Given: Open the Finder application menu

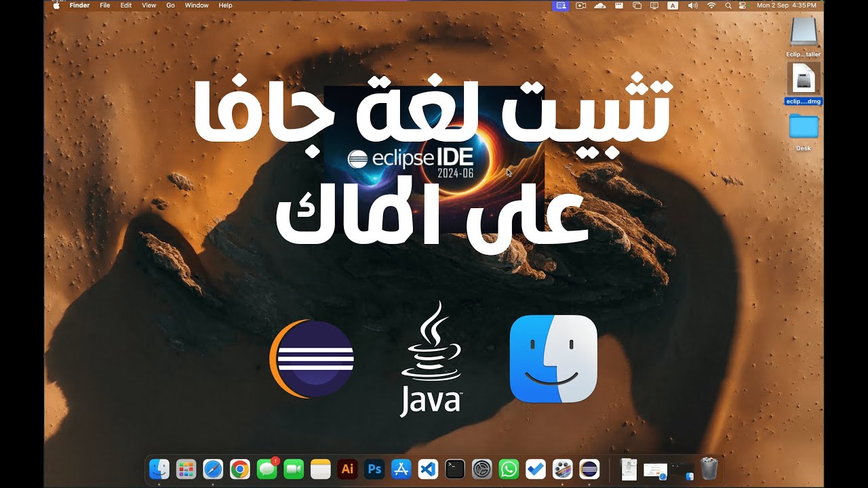Looking at the screenshot, I should pos(79,5).
